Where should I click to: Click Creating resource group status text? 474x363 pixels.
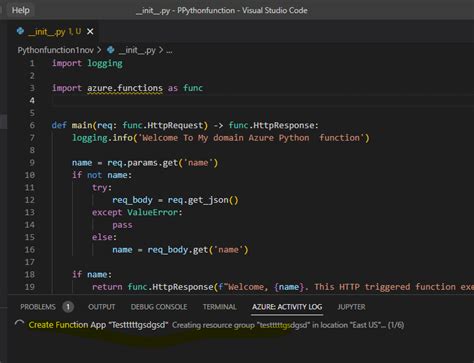pyautogui.click(x=288, y=325)
